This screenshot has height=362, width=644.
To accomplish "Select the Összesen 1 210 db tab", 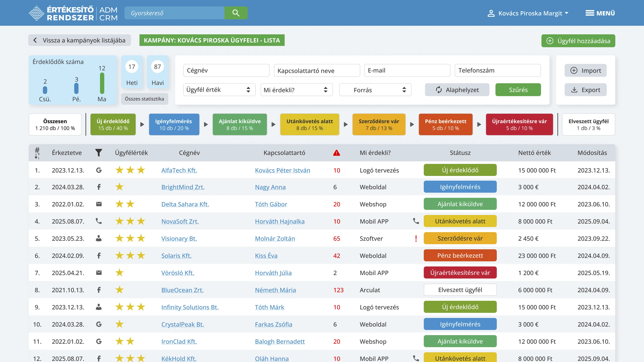I will [x=55, y=124].
